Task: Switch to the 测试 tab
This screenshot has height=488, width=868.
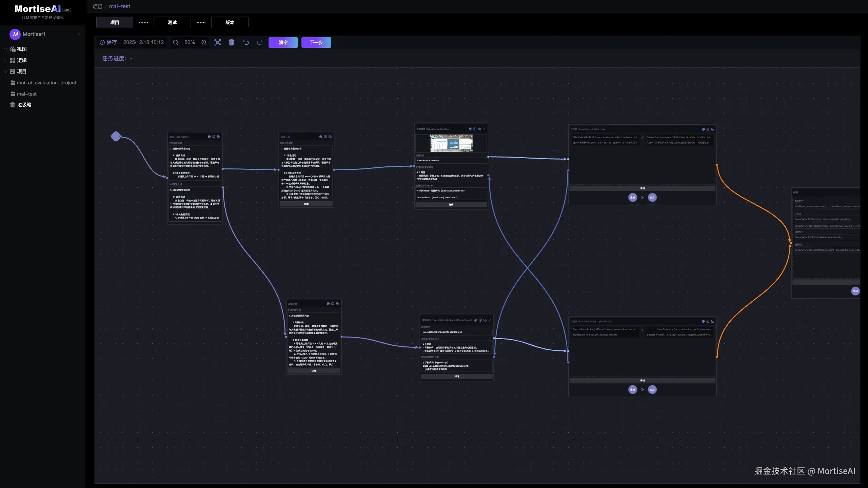Action: (172, 22)
